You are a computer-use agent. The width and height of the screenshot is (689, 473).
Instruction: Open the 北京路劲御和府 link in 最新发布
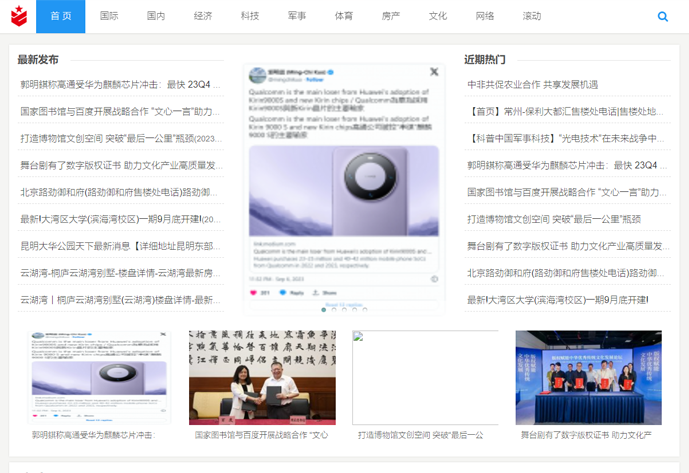(121, 192)
